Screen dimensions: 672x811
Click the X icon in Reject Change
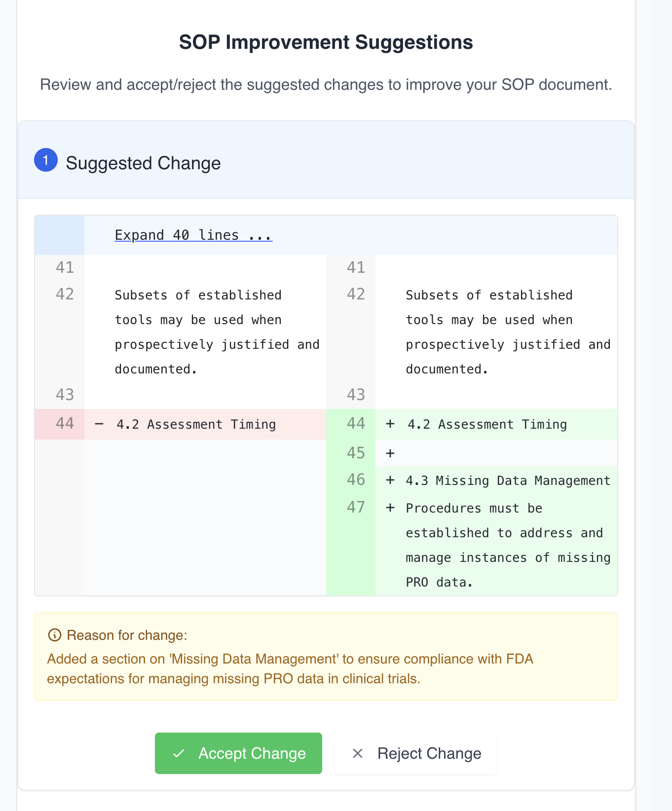[x=358, y=753]
